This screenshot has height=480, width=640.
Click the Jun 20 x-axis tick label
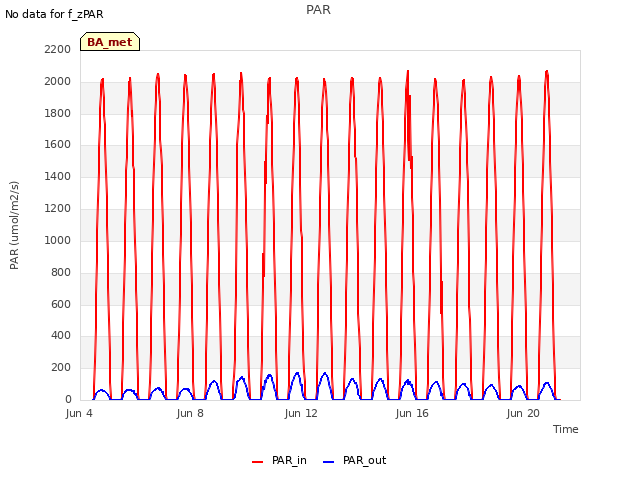(523, 413)
